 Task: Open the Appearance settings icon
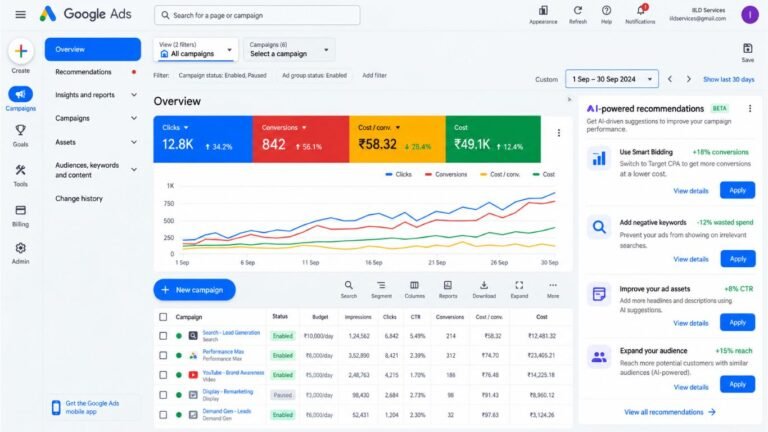point(543,10)
